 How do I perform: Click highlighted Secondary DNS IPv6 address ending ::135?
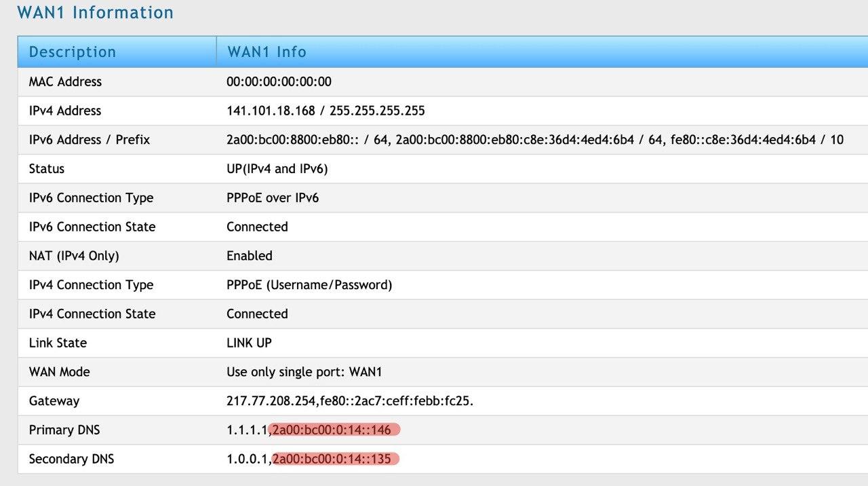click(x=334, y=460)
